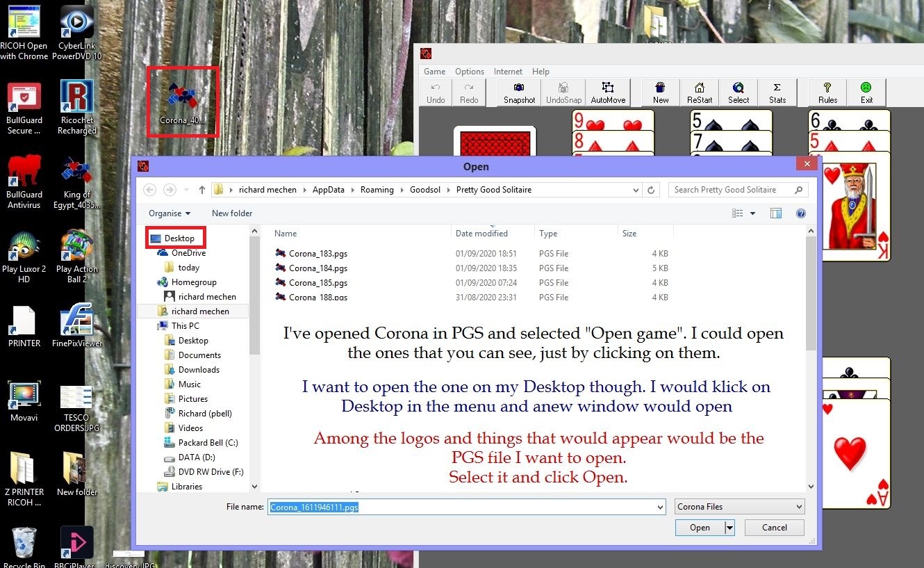Viewport: 924px width, 568px height.
Task: Click AppData in the address breadcrumb
Action: 328,190
